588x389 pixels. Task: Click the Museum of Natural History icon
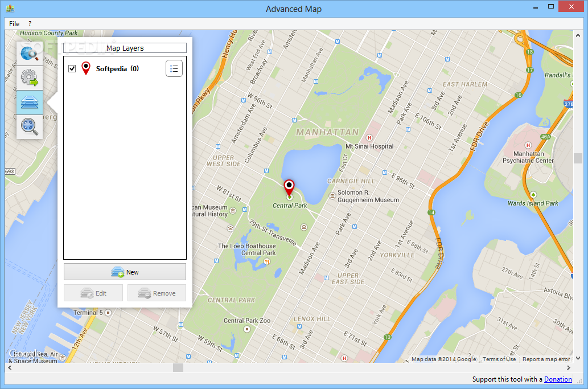click(x=233, y=211)
